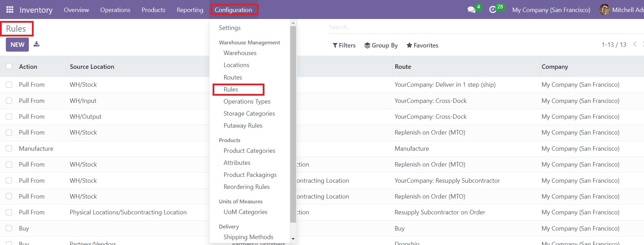Click the Group By layers icon

pos(367,45)
